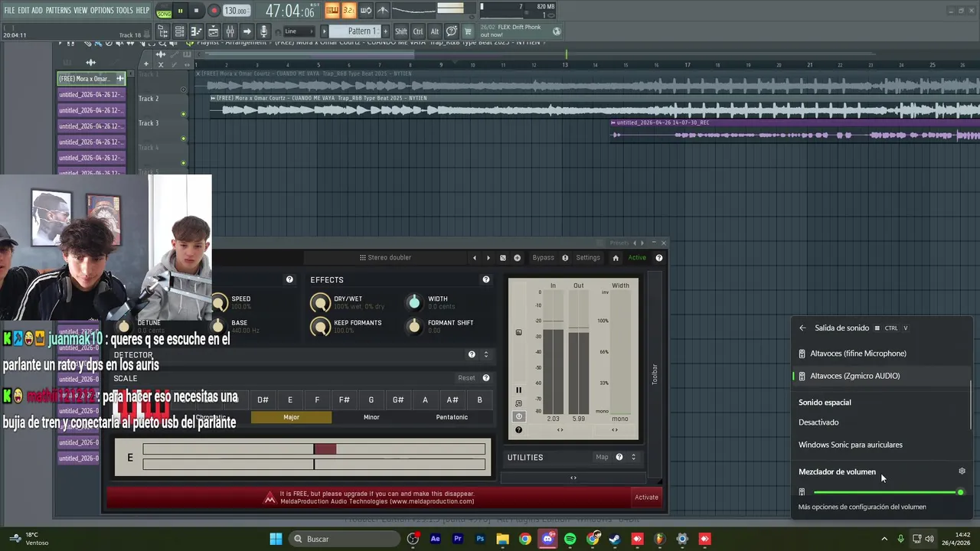Click the KEEP FORMANTS knob
The width and height of the screenshot is (980, 551).
pos(320,327)
